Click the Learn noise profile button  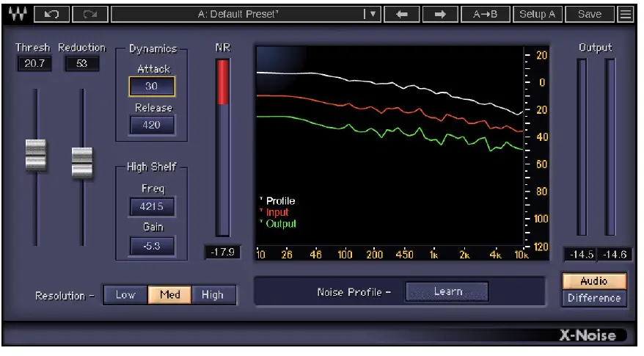point(447,291)
